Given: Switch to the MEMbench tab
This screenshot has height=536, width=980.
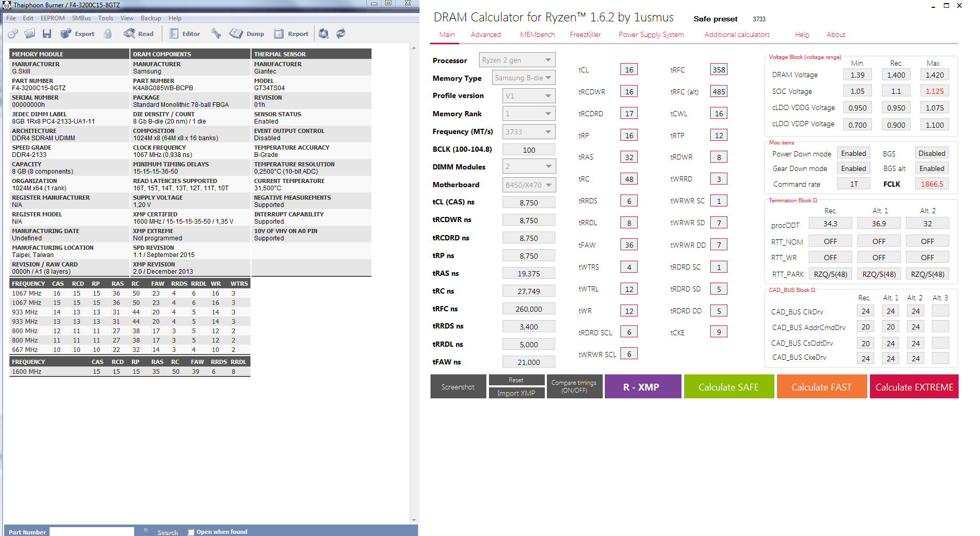Looking at the screenshot, I should click(537, 35).
